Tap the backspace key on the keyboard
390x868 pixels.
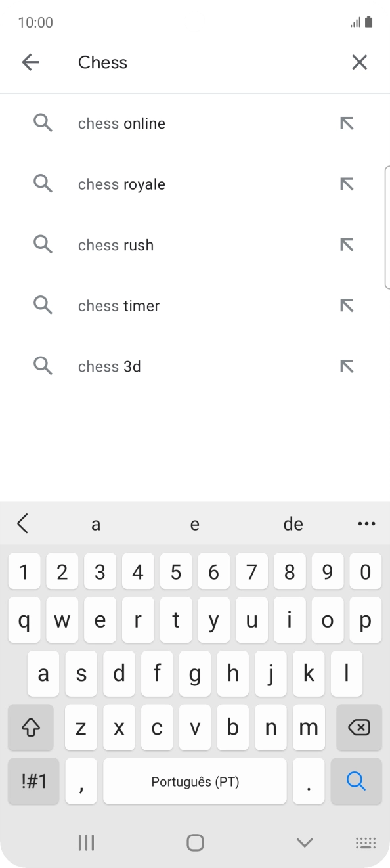tap(358, 727)
